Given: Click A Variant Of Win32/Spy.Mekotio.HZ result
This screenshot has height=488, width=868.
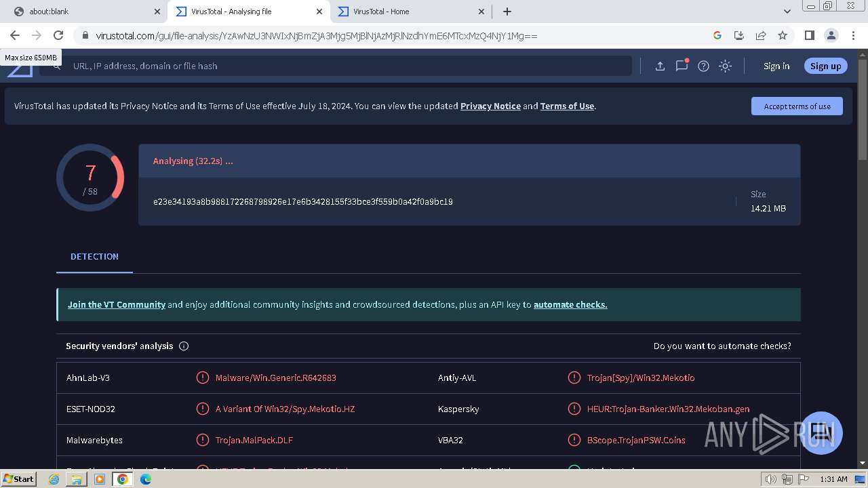Looking at the screenshot, I should point(285,409).
